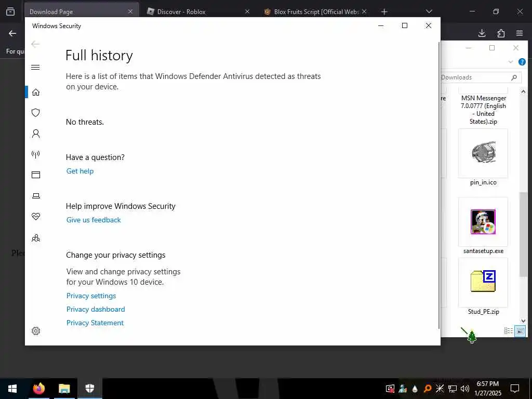Click the Get help link
This screenshot has height=399, width=532.
[79, 171]
